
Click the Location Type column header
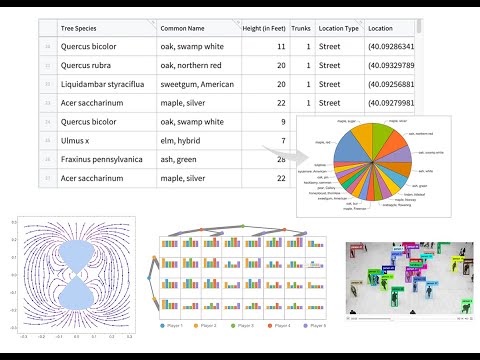(x=340, y=28)
